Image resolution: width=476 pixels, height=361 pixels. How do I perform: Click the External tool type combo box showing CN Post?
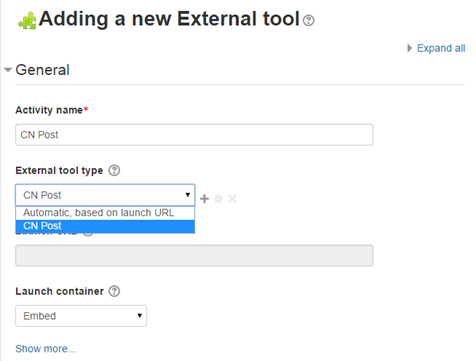pos(105,195)
